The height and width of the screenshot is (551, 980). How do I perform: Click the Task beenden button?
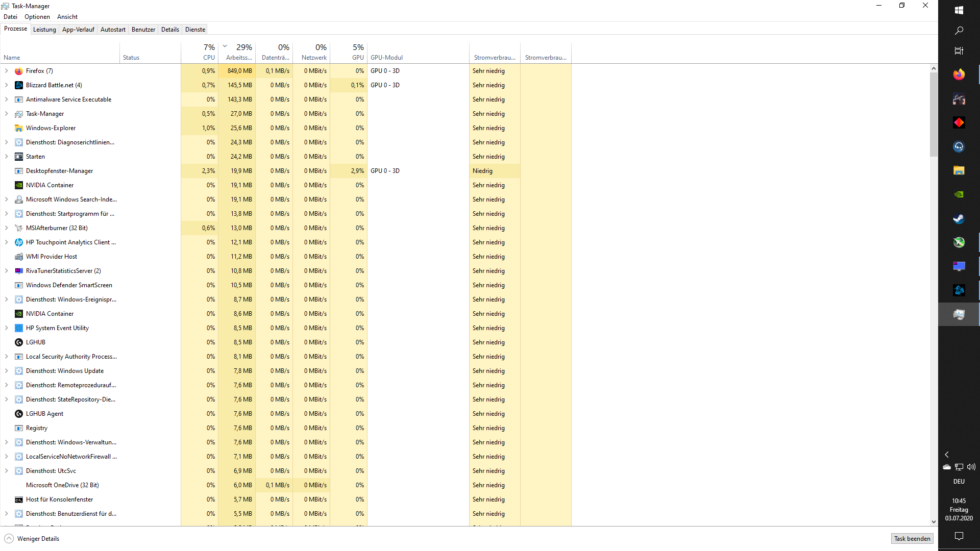912,539
